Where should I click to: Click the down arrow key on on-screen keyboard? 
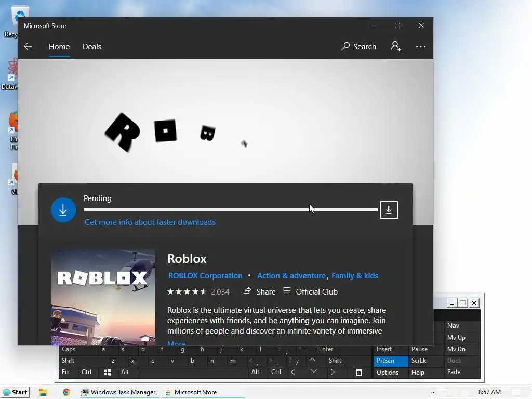tap(314, 371)
